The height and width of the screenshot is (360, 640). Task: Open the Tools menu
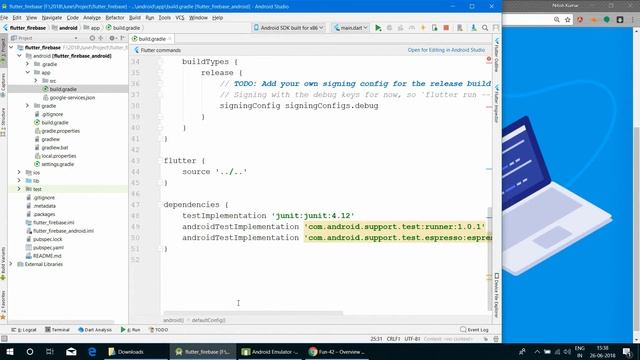coord(164,18)
